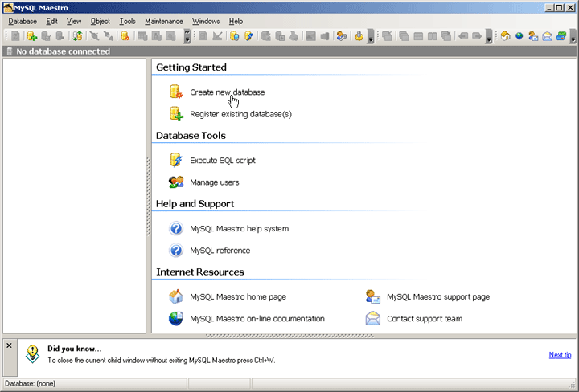Viewport: 579px width, 392px height.
Task: Click the Create new database toolbar icon
Action: point(125,36)
